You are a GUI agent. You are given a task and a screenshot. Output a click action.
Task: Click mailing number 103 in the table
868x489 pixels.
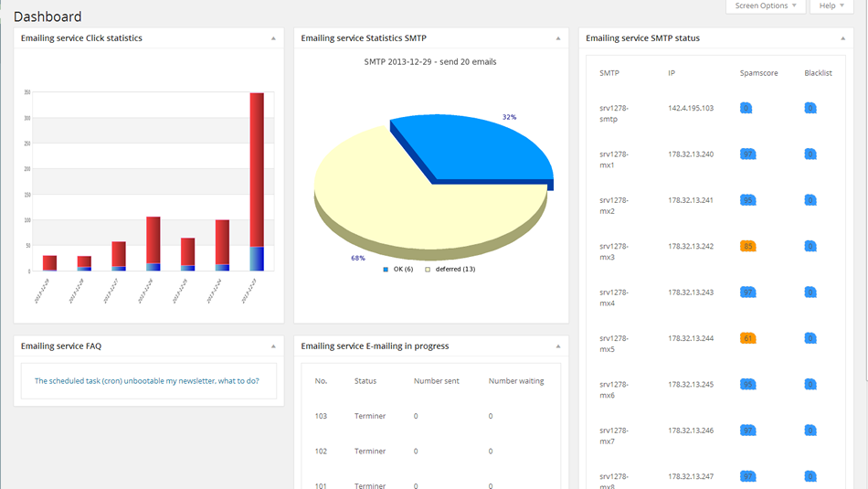321,416
